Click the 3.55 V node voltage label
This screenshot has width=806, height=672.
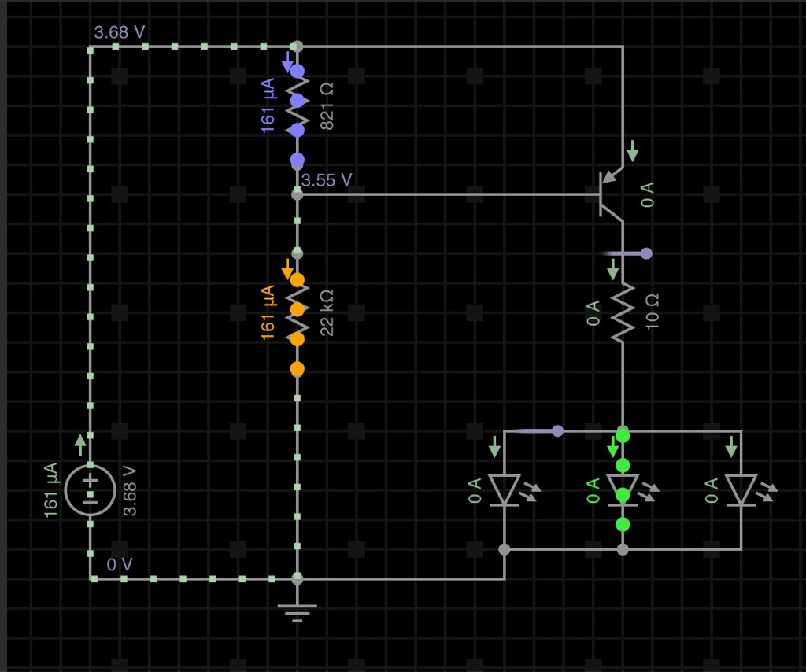pyautogui.click(x=327, y=180)
